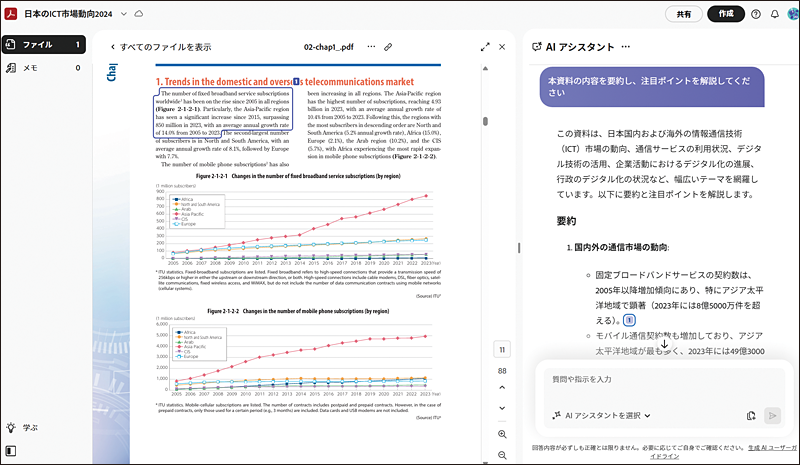
Task: Click the send message arrow button
Action: (772, 415)
